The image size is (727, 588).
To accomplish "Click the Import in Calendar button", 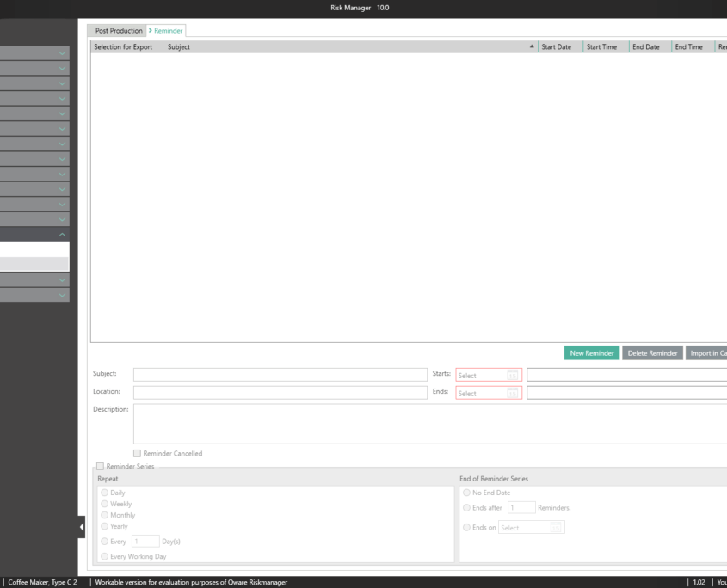I will (x=707, y=353).
